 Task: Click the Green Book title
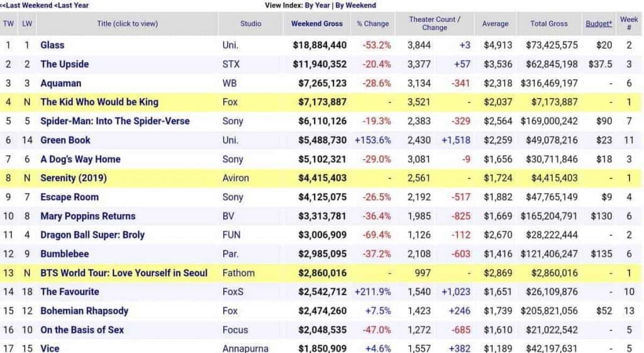(x=65, y=140)
